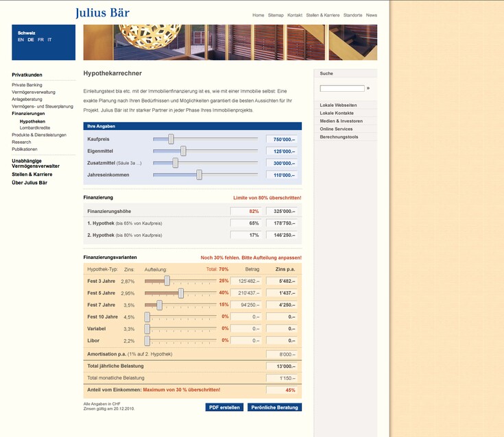This screenshot has width=504, height=437.
Task: Go to Stellen & Karriere in top navigation
Action: [323, 15]
